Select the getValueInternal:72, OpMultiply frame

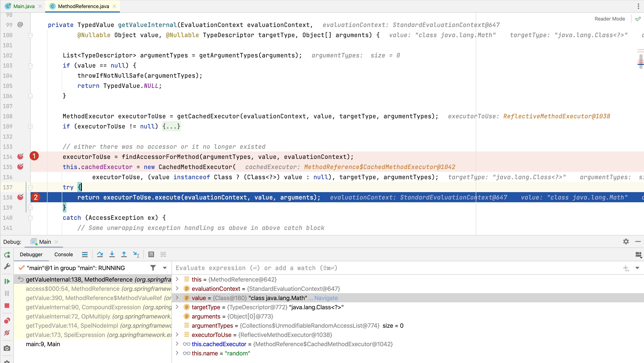point(92,316)
